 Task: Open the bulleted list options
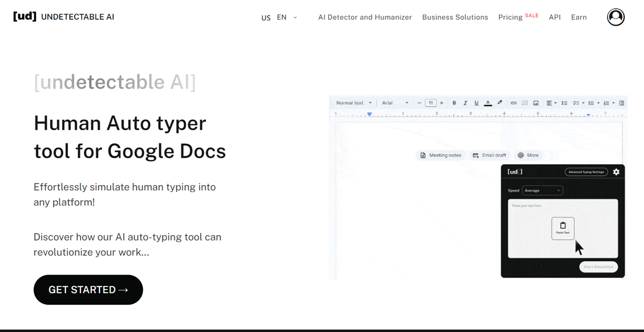click(x=593, y=103)
